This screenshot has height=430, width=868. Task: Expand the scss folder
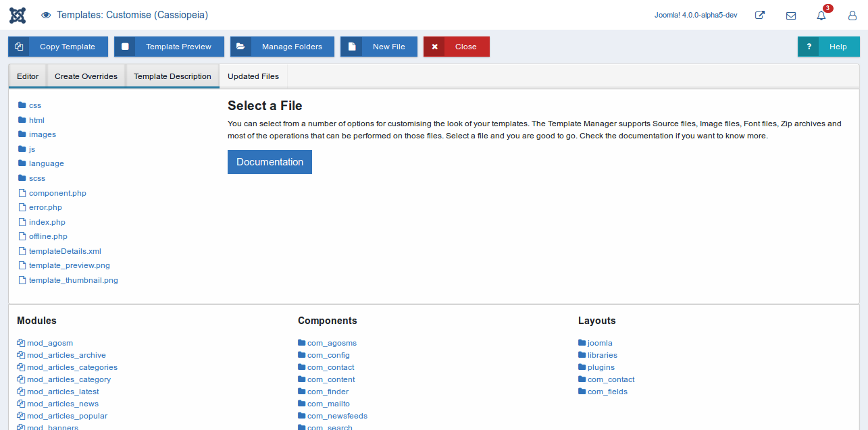point(37,178)
